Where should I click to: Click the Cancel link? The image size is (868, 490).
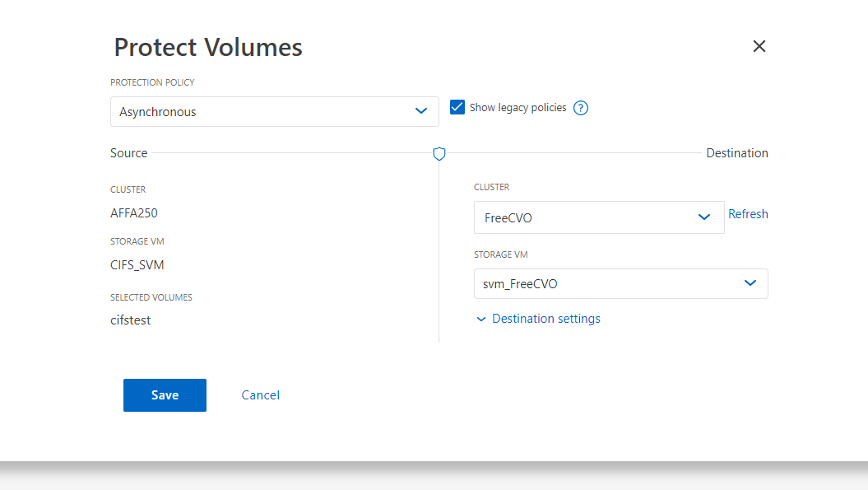point(260,395)
